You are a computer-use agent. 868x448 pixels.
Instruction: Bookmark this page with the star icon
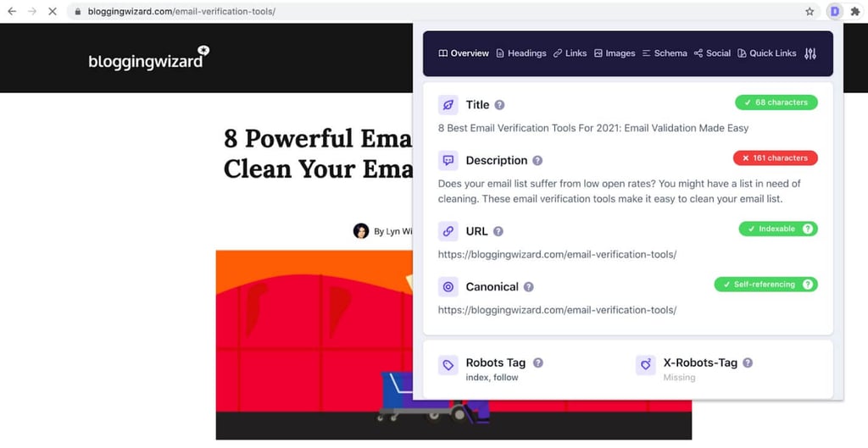810,12
